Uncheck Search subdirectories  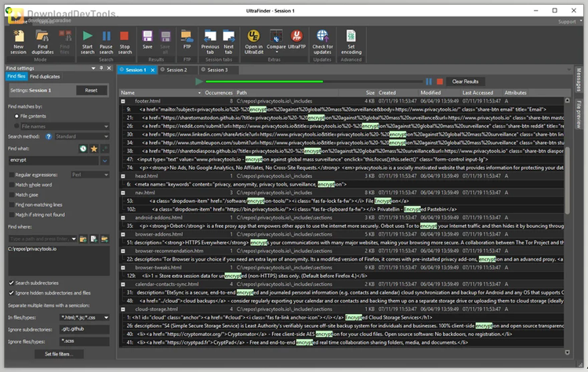tap(11, 283)
